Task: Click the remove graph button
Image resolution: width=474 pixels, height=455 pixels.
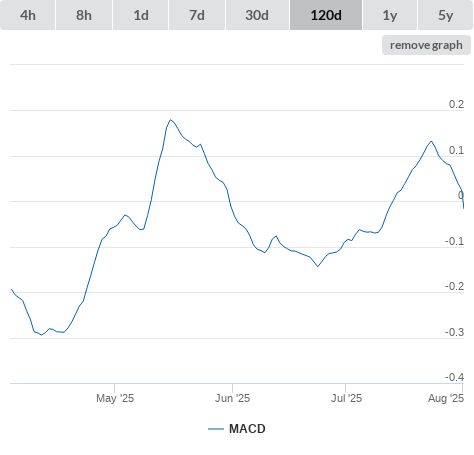Action: 426,45
